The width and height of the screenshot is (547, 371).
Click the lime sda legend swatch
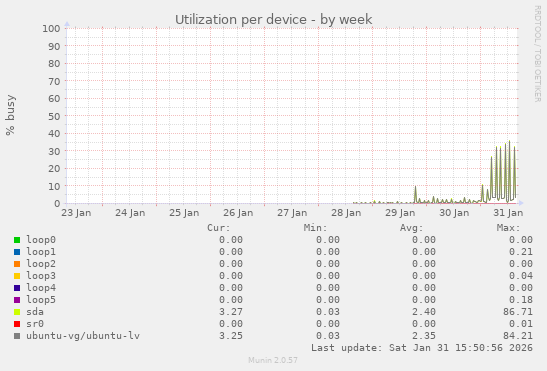[17, 312]
